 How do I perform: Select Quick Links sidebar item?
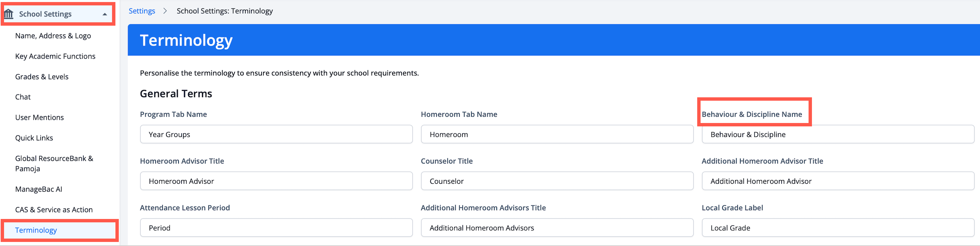pos(34,138)
